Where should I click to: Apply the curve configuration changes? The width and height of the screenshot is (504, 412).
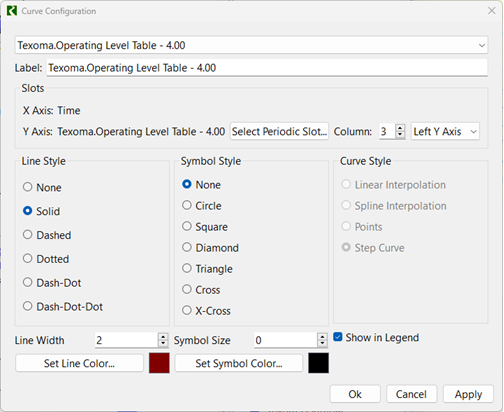[468, 394]
